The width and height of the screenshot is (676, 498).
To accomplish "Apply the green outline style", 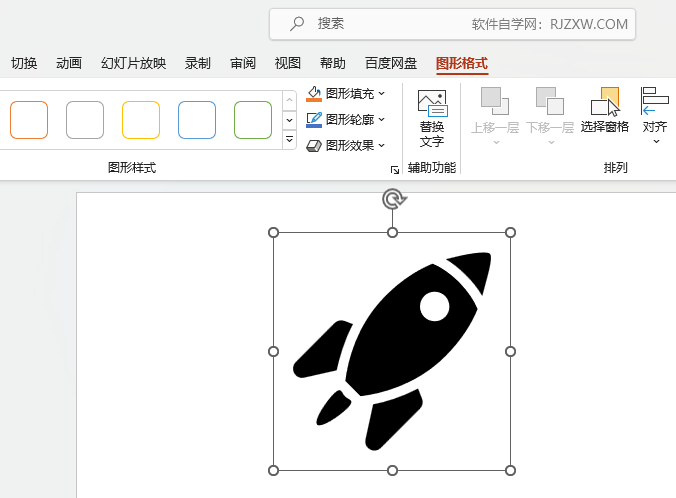I will tap(253, 120).
